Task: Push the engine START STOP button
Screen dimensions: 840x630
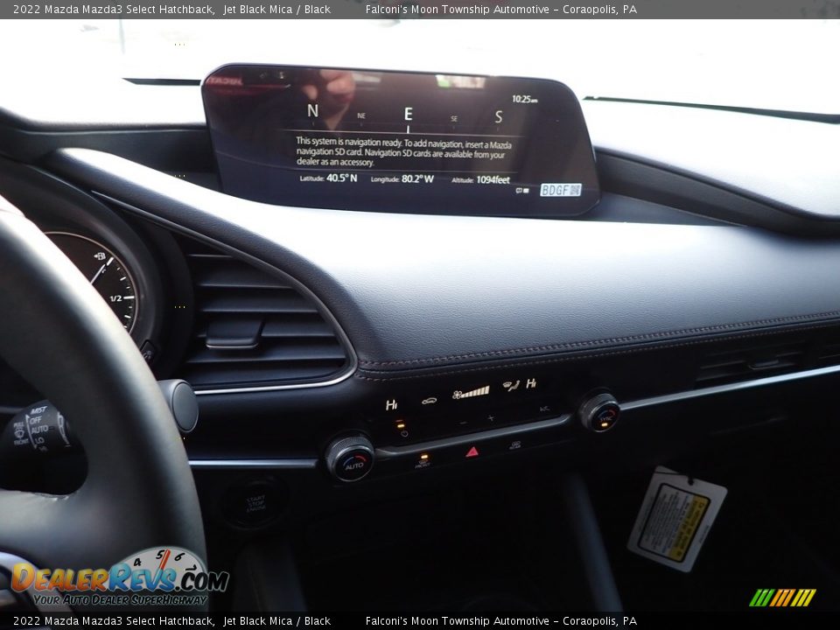Action: click(255, 503)
